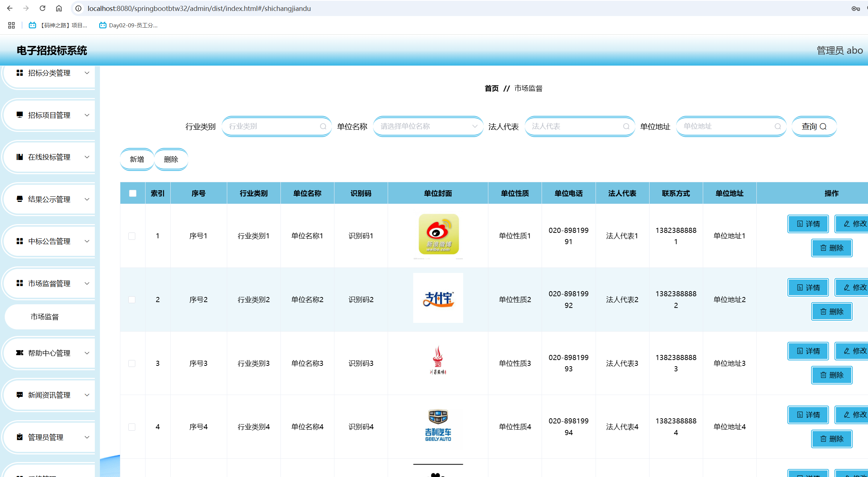Open 【码神之路】项目 bookmark
The image size is (868, 477).
click(58, 25)
